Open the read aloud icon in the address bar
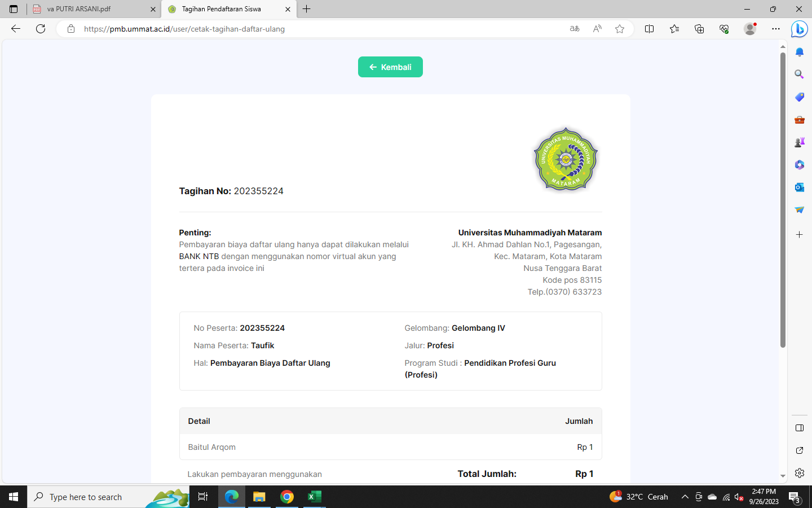 coord(597,29)
